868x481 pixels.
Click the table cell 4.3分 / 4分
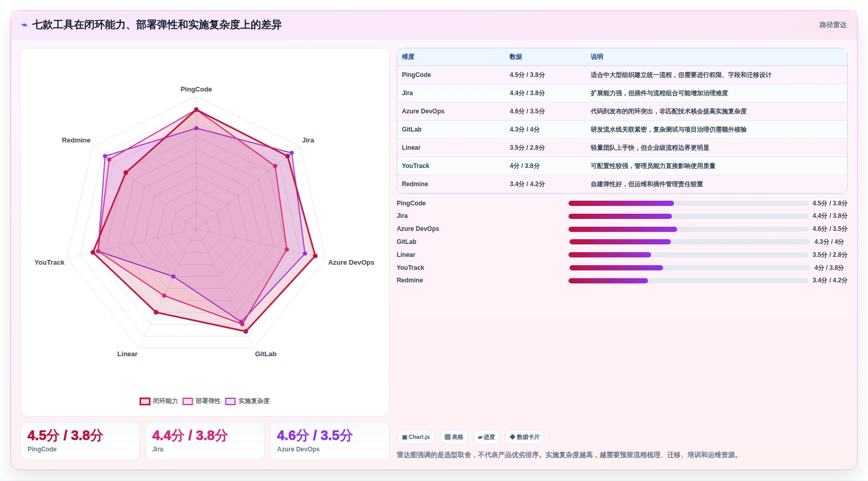[525, 129]
